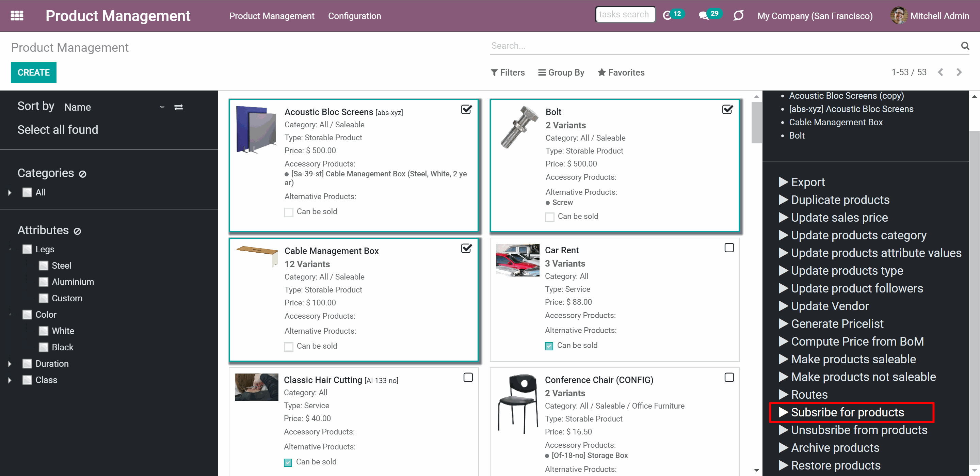Deselect Acoustic Bloc Screens card checkbox
Screen dimensions: 980x476
[x=466, y=110]
